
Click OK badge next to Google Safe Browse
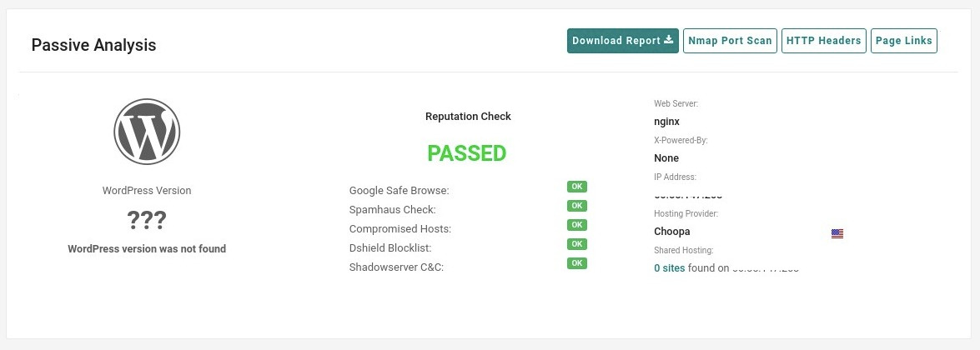pos(577,187)
